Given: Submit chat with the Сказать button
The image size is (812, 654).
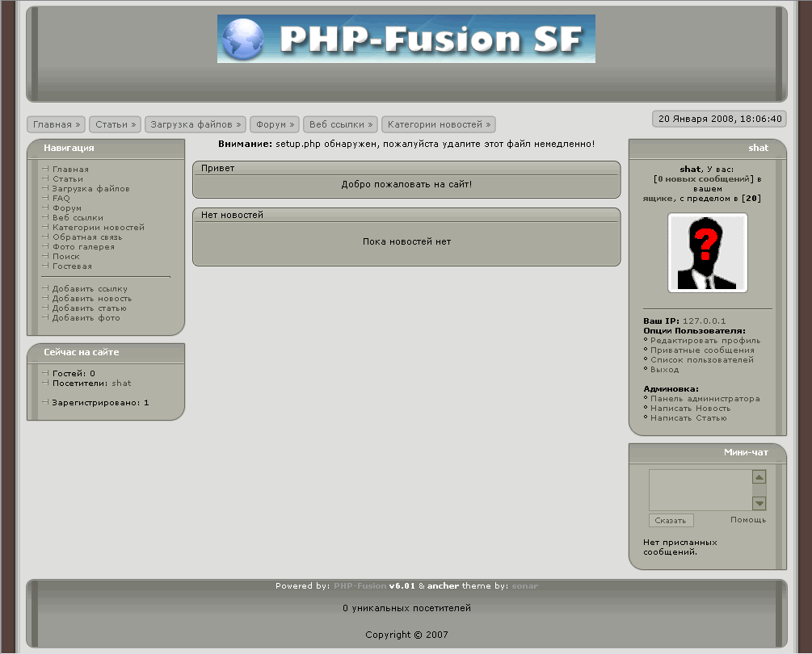Looking at the screenshot, I should (x=671, y=521).
